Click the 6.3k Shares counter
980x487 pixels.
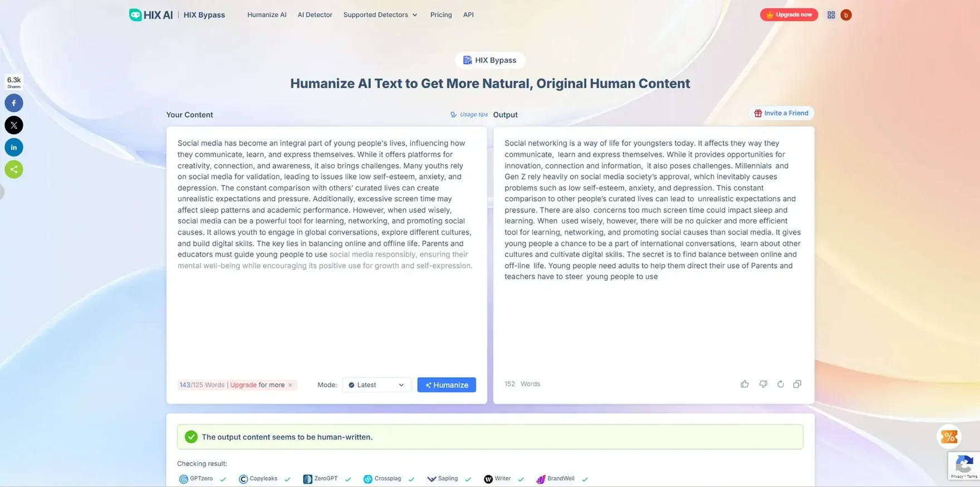[x=14, y=82]
